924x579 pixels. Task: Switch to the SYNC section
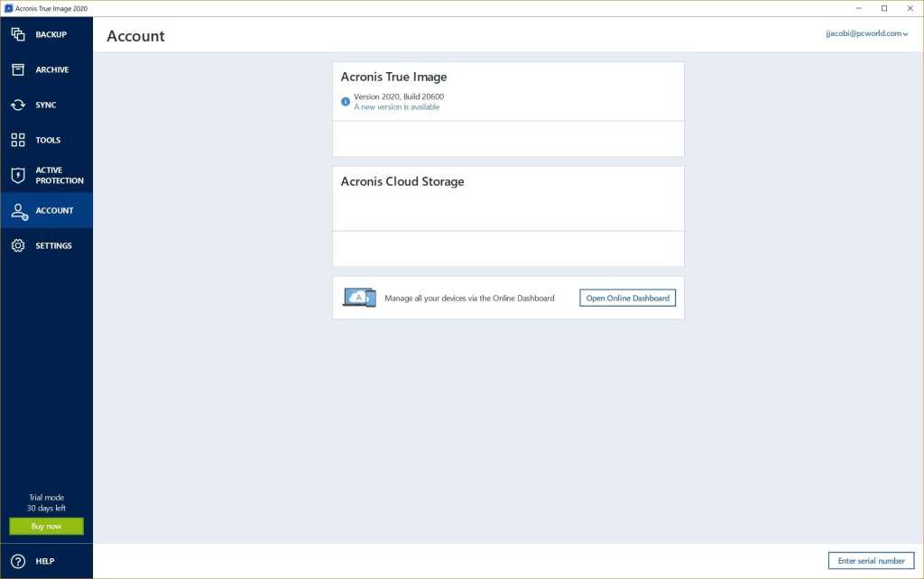[45, 105]
